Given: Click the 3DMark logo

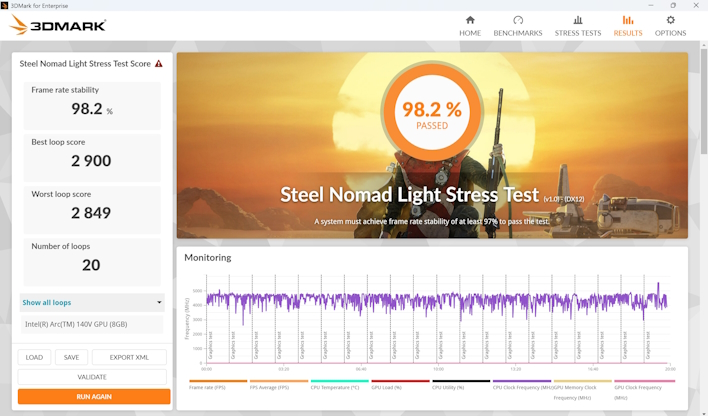Looking at the screenshot, I should point(58,25).
